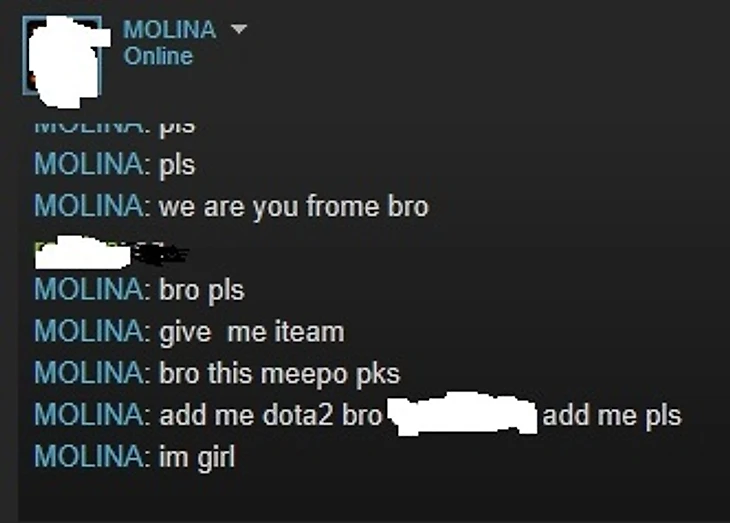
Task: Click the MOLINA name before 'give me iteam'
Action: (x=88, y=331)
